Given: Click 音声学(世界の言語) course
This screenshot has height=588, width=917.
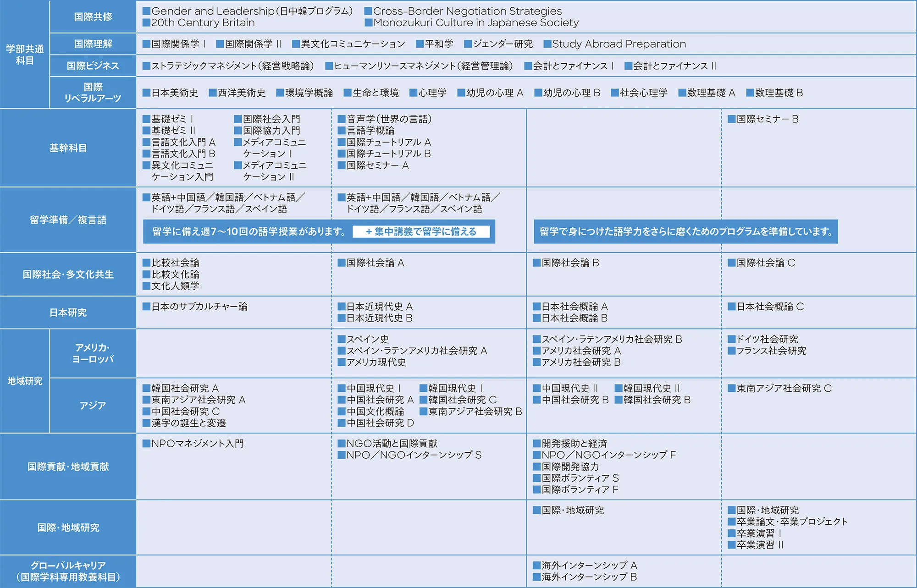Looking at the screenshot, I should 385,119.
